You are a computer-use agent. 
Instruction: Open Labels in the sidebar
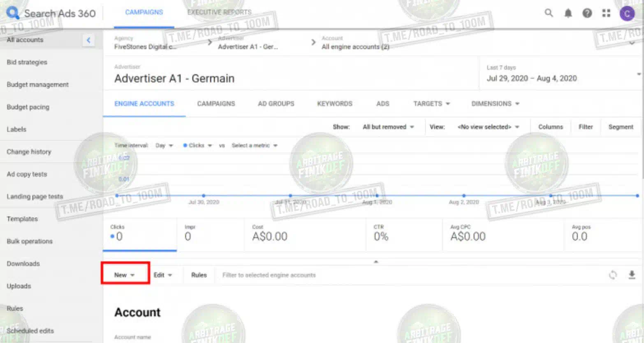tap(16, 129)
